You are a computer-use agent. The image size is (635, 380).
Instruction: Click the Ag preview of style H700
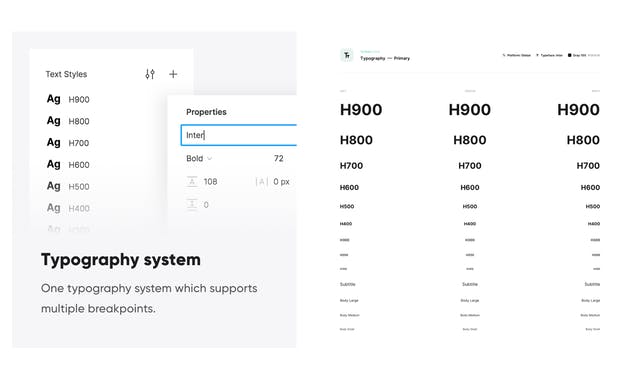(x=53, y=143)
